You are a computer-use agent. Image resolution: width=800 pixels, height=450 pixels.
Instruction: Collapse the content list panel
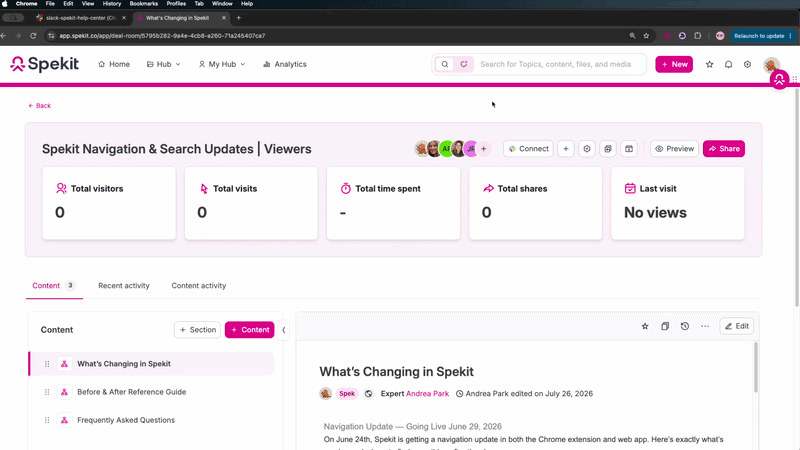[284, 330]
